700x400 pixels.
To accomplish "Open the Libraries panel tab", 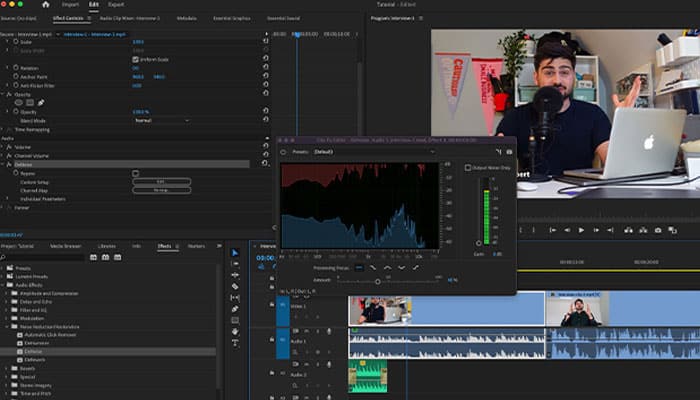I will pyautogui.click(x=107, y=246).
